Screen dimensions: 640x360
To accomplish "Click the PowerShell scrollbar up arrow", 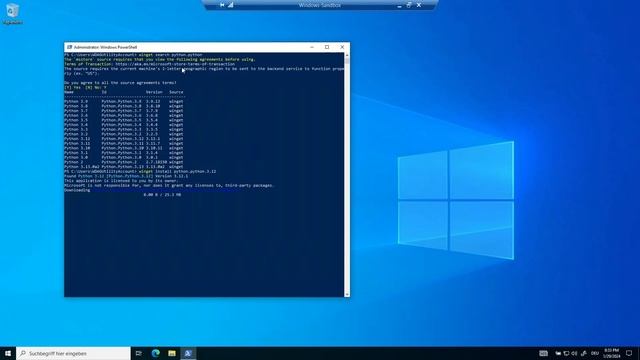I will coord(347,55).
